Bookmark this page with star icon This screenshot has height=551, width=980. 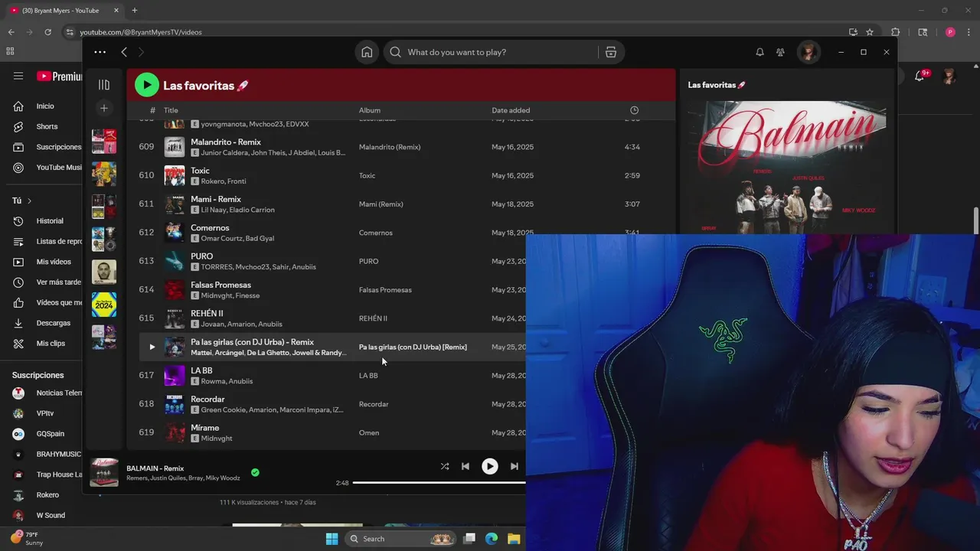point(870,32)
